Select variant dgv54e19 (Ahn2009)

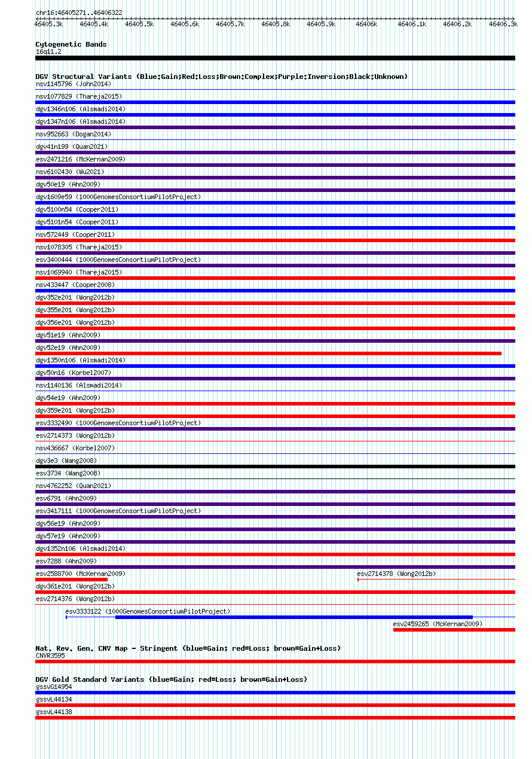(x=68, y=398)
